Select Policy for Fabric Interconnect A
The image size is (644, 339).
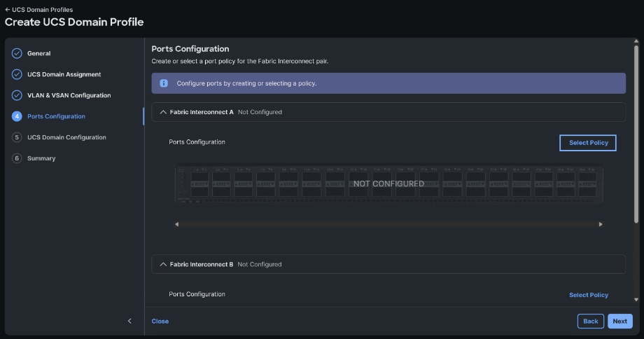tap(588, 143)
